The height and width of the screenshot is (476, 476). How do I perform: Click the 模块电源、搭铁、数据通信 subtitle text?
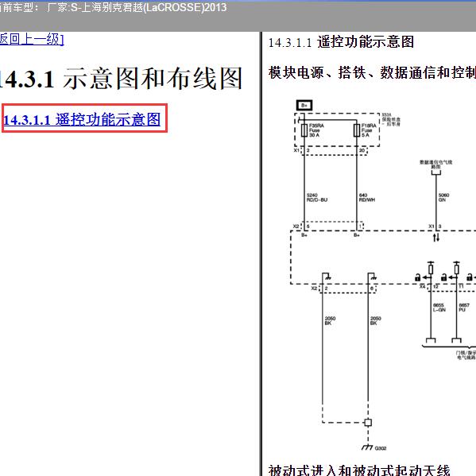(372, 73)
